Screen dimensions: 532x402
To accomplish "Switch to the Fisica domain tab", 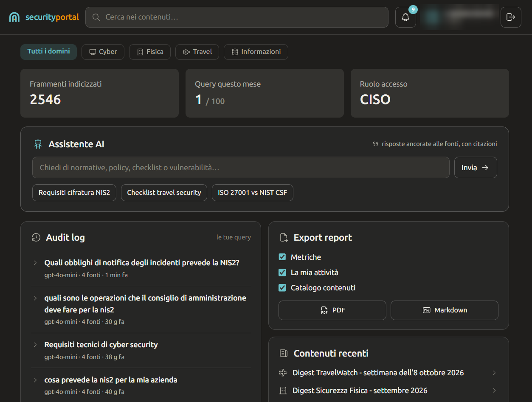I will [150, 52].
